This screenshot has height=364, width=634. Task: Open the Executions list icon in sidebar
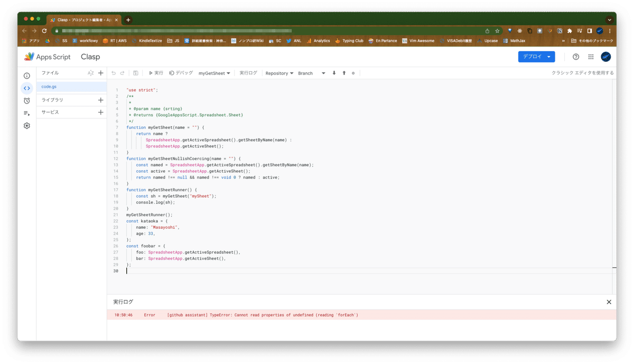click(x=27, y=113)
